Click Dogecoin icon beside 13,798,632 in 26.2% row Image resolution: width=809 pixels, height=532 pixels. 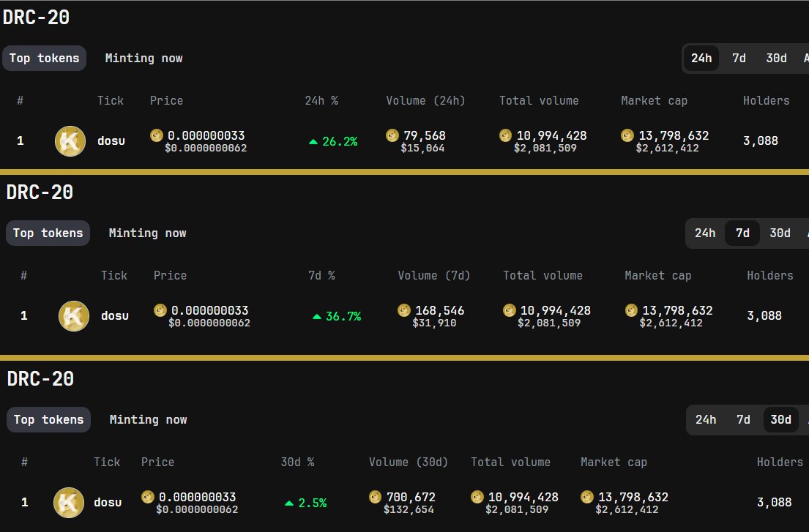pos(627,135)
